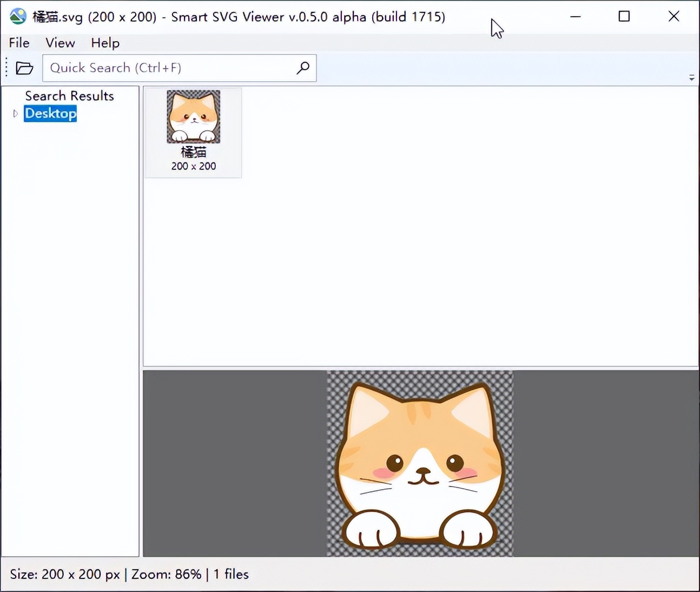Image resolution: width=700 pixels, height=592 pixels.
Task: Click the Zoom 86% status bar text
Action: (166, 574)
